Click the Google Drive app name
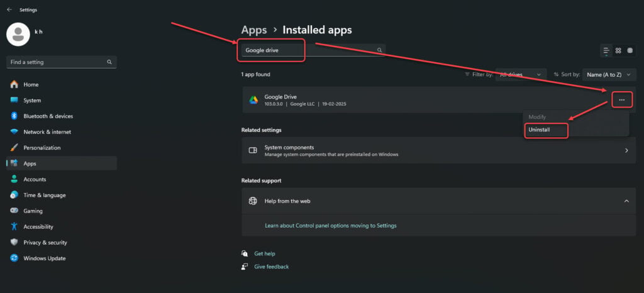644x293 pixels. [280, 97]
